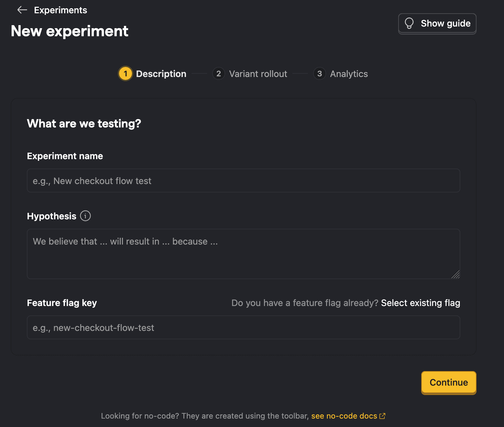Image resolution: width=504 pixels, height=427 pixels.
Task: Open Select existing flag
Action: coord(421,303)
